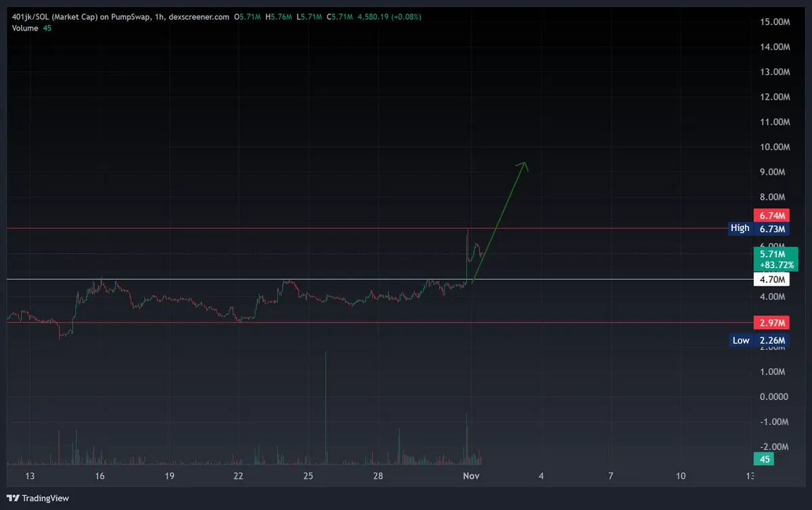This screenshot has width=812, height=510.
Task: Click the red 2.97M price label
Action: 772,322
